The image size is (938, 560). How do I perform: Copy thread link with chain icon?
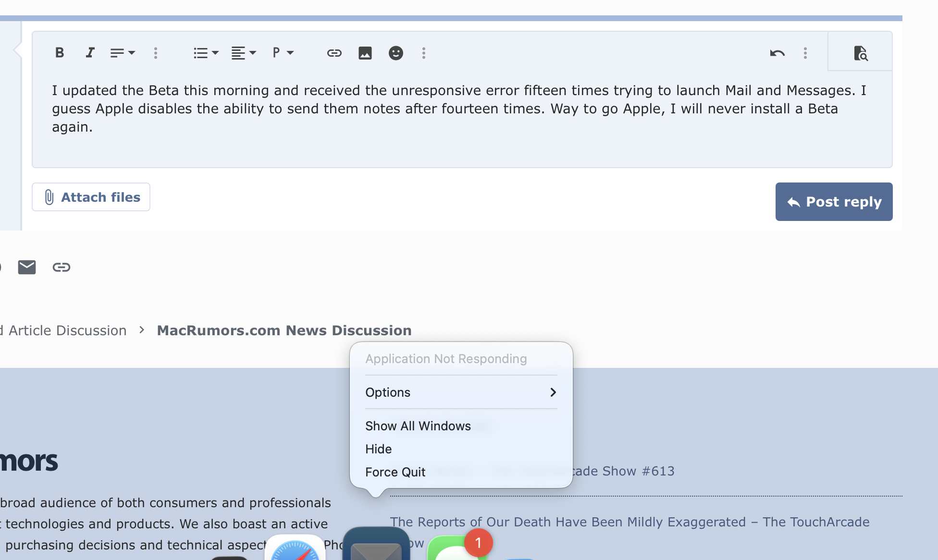click(62, 267)
